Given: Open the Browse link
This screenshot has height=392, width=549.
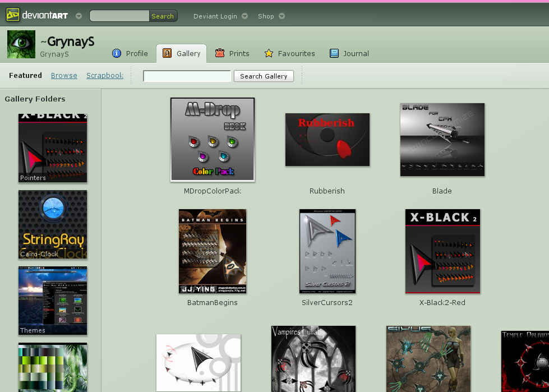Looking at the screenshot, I should coord(64,76).
